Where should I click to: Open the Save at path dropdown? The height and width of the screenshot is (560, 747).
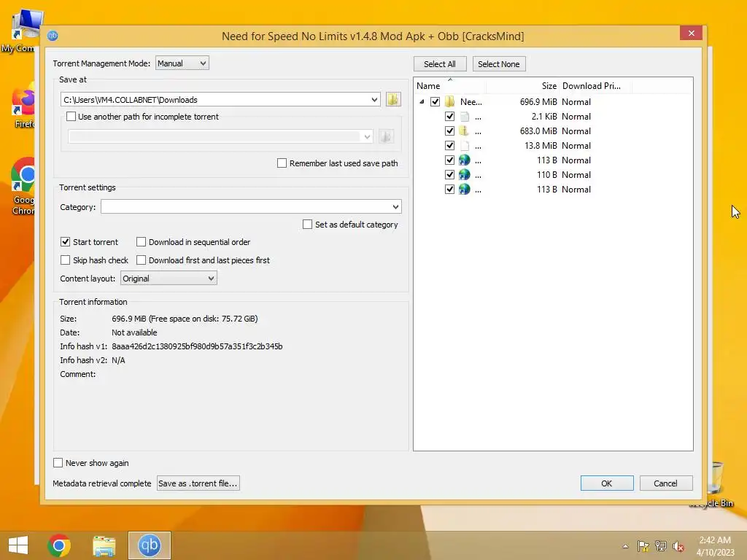374,99
